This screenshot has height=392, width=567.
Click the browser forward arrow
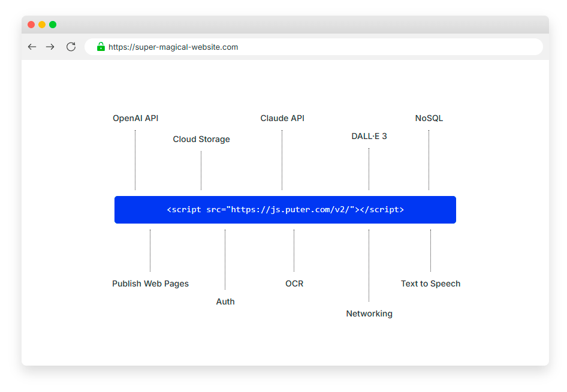click(x=50, y=47)
